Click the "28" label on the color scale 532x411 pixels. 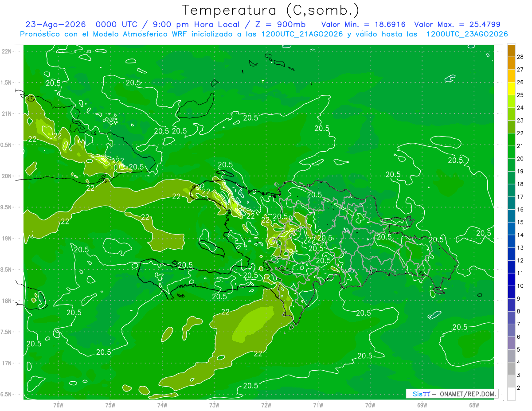click(521, 57)
